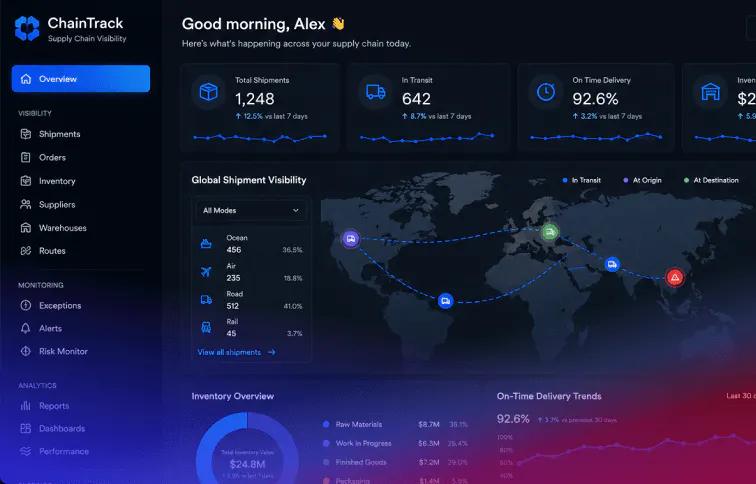
Task: Click the Alerts bell icon
Action: pyautogui.click(x=26, y=328)
